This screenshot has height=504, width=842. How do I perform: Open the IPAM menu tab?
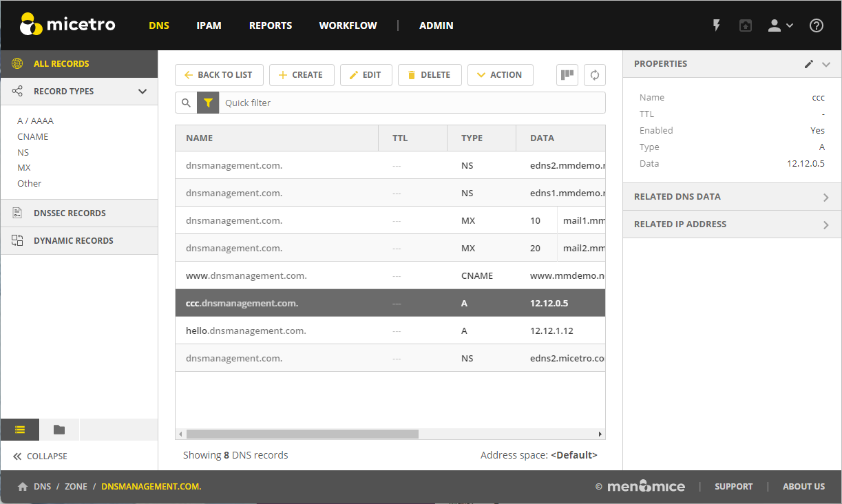click(209, 25)
